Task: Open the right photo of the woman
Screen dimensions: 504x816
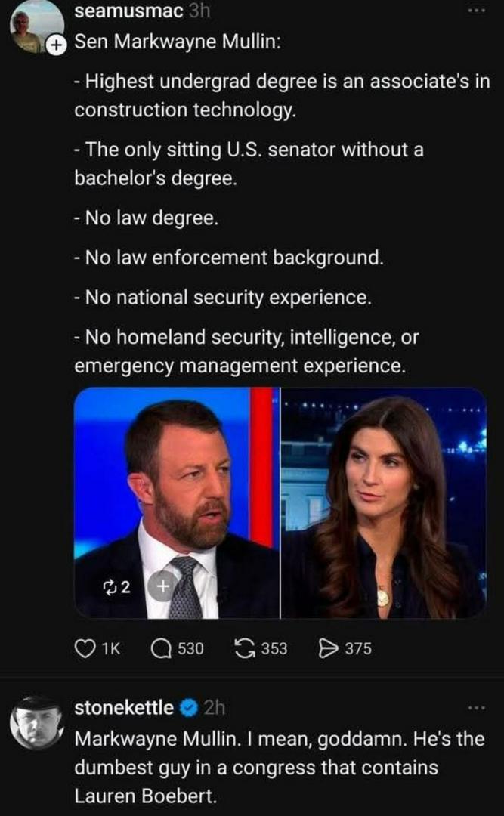Action: (x=383, y=502)
